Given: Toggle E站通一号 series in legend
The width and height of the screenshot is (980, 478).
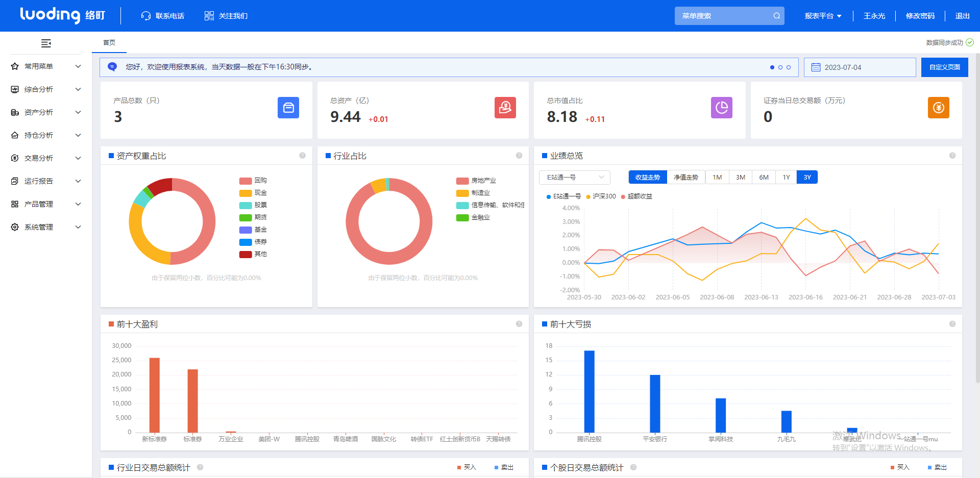Looking at the screenshot, I should tap(563, 196).
